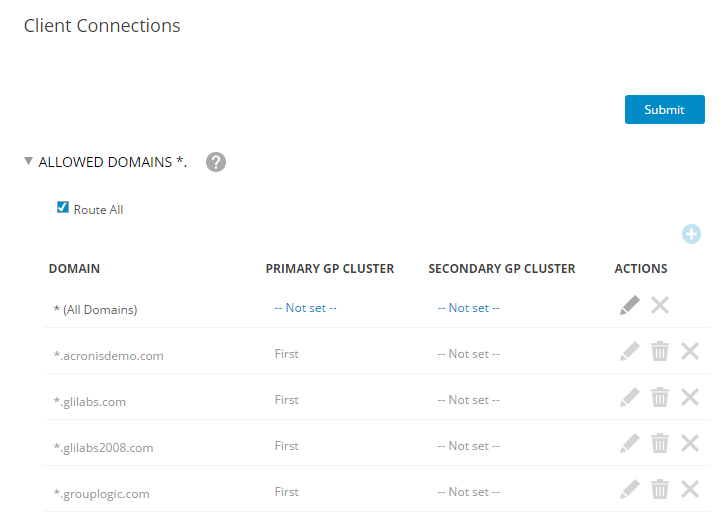Click the help question mark icon

(216, 162)
